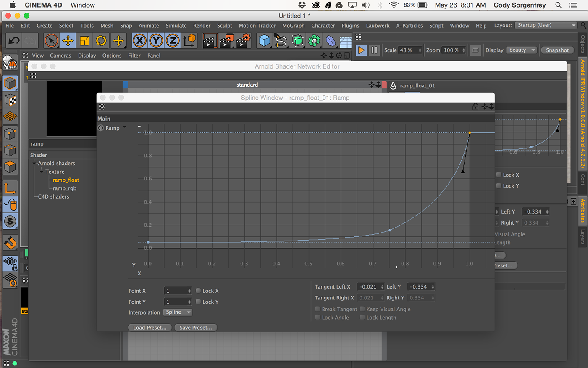Open the Filter viewport menu

(134, 56)
